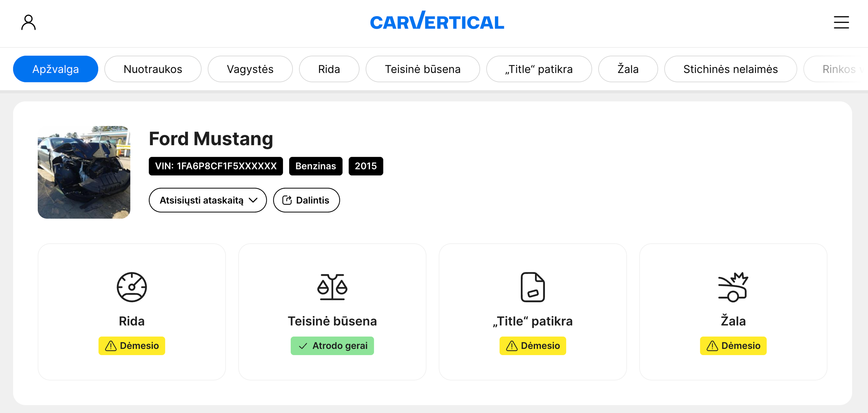Open the „Title“ patikra tab

(539, 69)
